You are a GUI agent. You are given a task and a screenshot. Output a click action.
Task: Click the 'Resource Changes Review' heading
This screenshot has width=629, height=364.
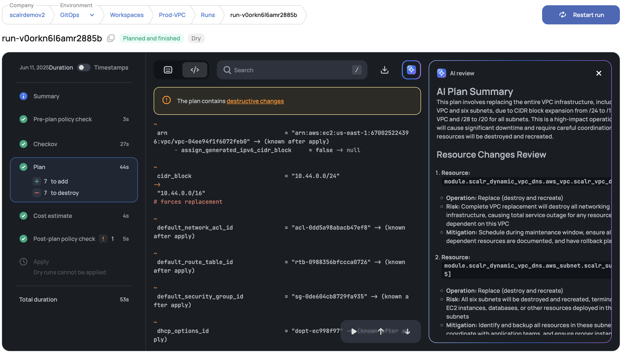(x=491, y=155)
